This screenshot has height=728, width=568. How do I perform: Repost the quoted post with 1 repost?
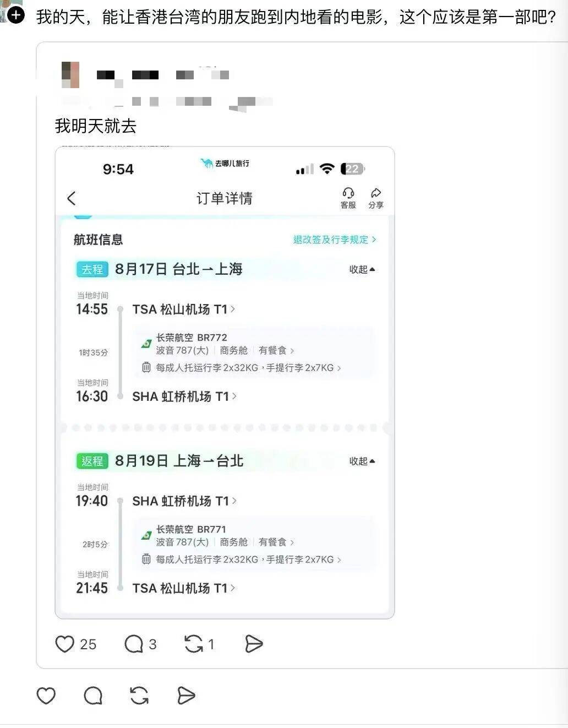click(193, 643)
